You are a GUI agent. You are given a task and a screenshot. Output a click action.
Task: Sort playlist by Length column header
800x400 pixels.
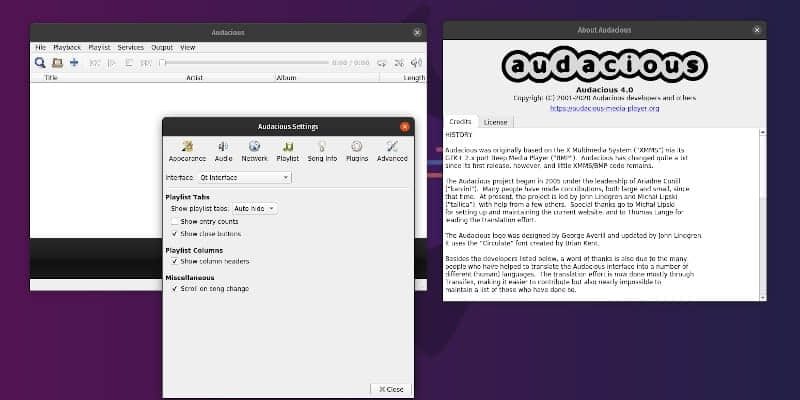click(414, 78)
